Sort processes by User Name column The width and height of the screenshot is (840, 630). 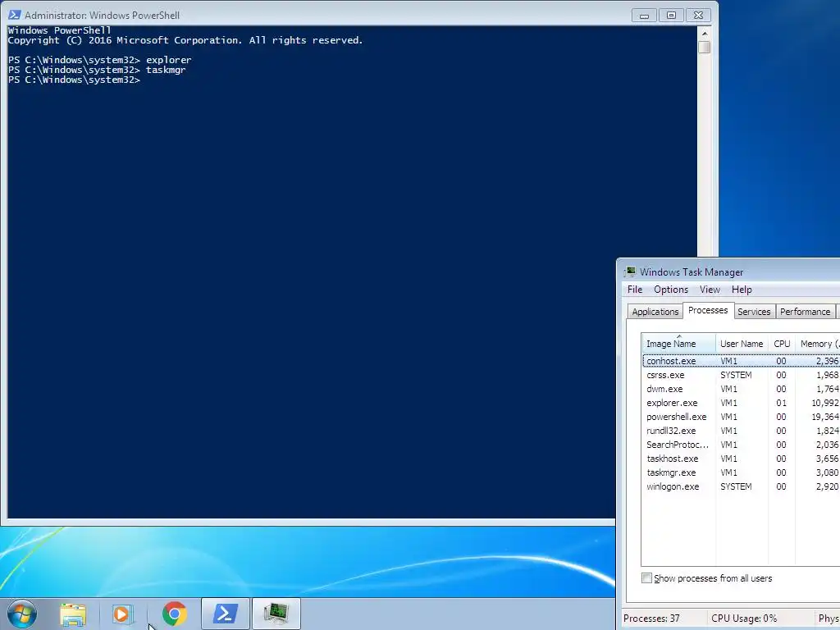click(742, 344)
